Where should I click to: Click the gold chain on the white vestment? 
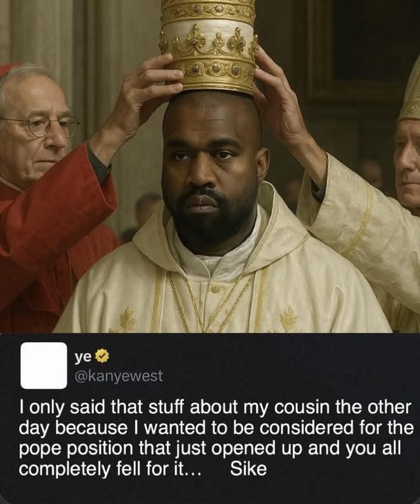click(x=206, y=299)
